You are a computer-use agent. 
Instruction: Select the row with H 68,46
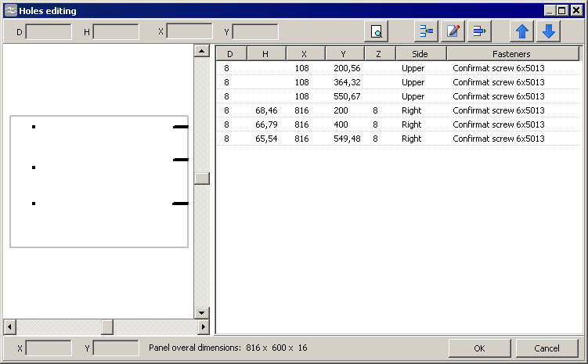click(x=398, y=110)
